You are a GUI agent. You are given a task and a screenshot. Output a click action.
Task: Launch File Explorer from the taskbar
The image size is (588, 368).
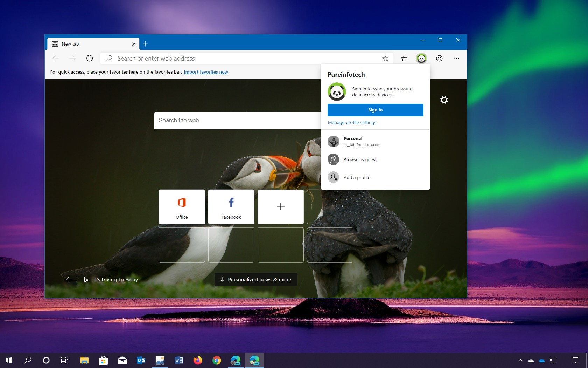(84, 360)
